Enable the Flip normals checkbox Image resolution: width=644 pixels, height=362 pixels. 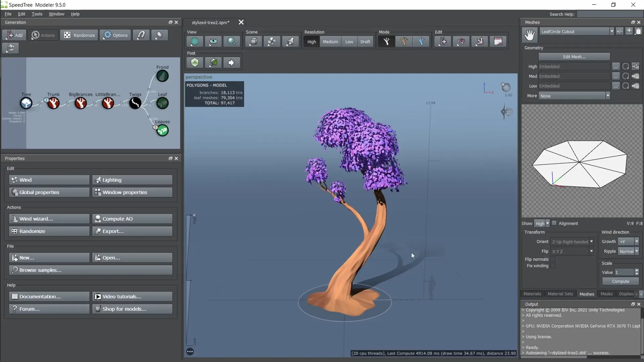click(x=553, y=259)
